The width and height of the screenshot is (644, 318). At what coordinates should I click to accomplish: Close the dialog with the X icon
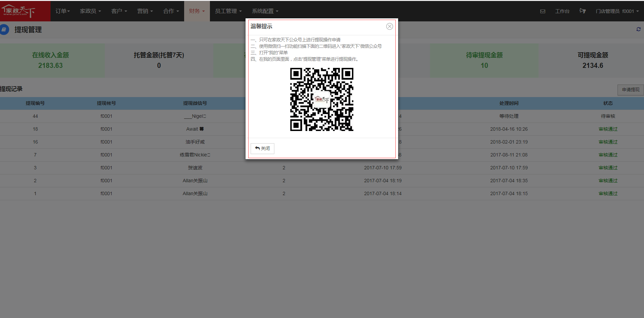tap(390, 26)
